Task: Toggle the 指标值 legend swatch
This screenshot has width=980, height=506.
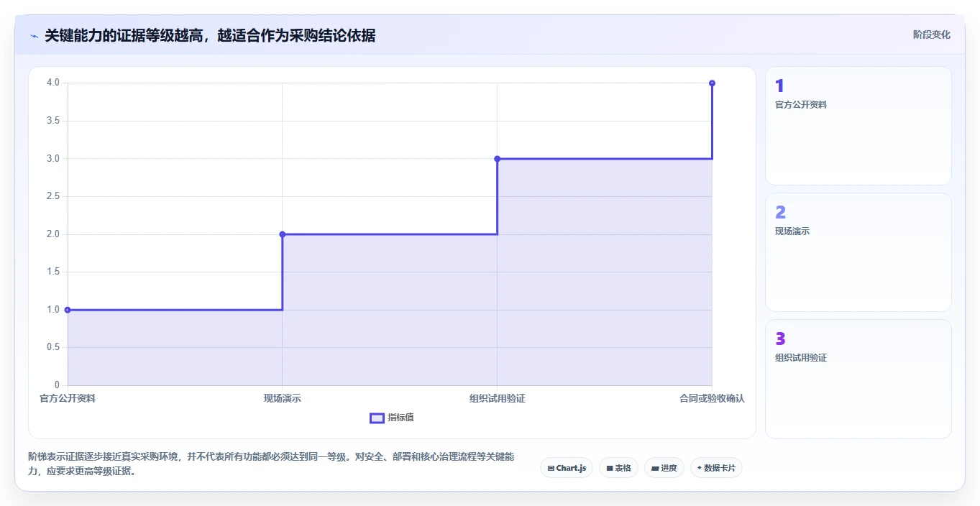Action: [x=377, y=418]
